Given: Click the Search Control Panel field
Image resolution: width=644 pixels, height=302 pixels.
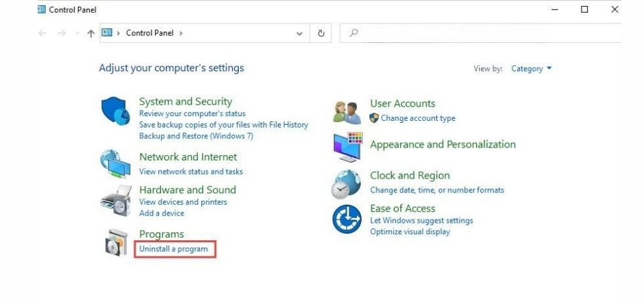Looking at the screenshot, I should point(480,33).
